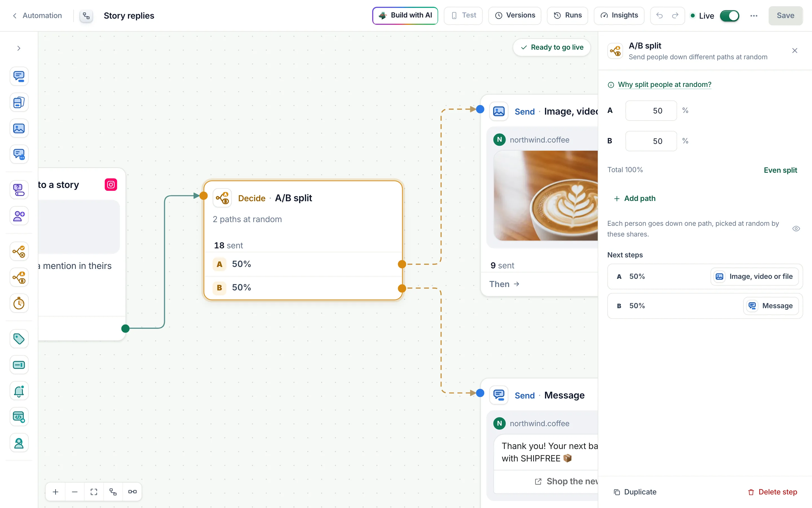The width and height of the screenshot is (812, 508).
Task: Open the Insights tab
Action: [619, 16]
